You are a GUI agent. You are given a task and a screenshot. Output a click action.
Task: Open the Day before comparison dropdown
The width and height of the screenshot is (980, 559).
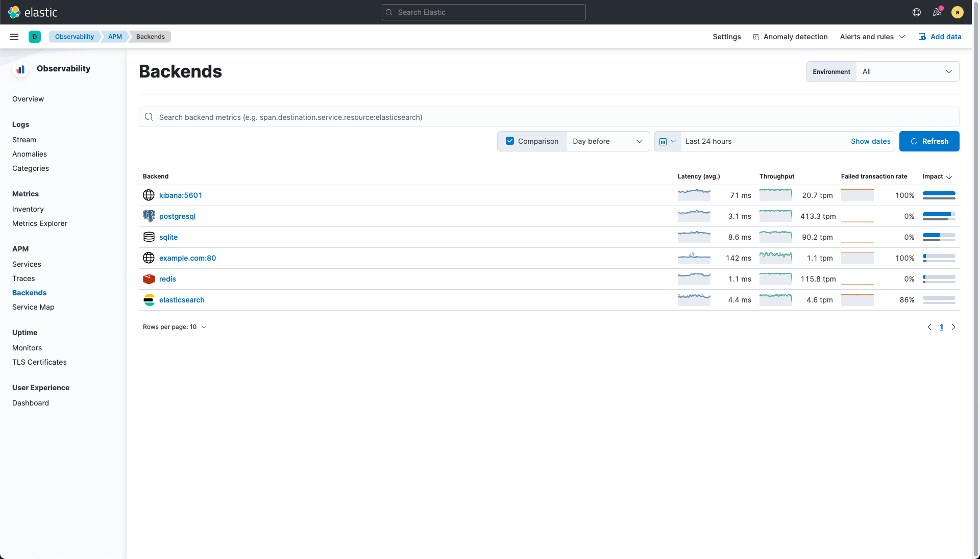coord(607,141)
